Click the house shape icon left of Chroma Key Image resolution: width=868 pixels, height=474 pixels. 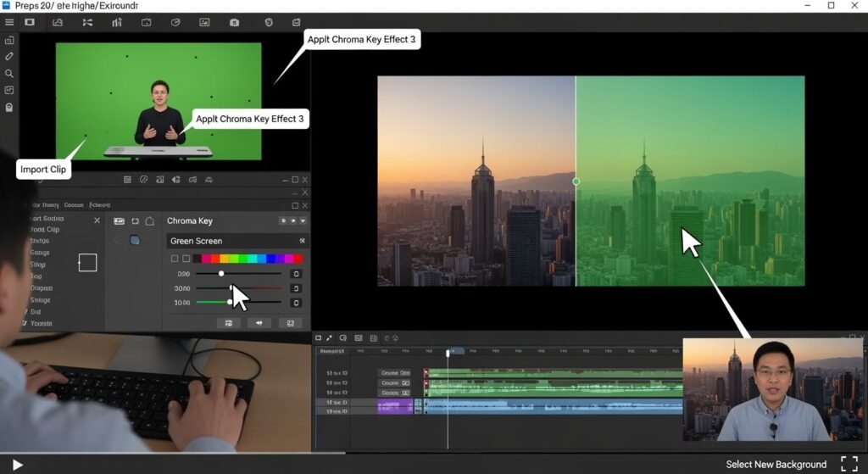(x=149, y=221)
